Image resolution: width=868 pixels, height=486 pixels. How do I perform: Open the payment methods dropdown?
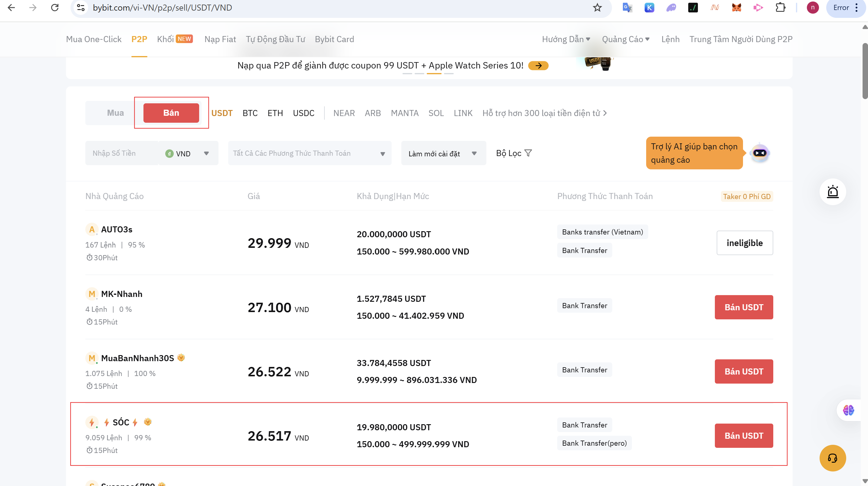[309, 153]
